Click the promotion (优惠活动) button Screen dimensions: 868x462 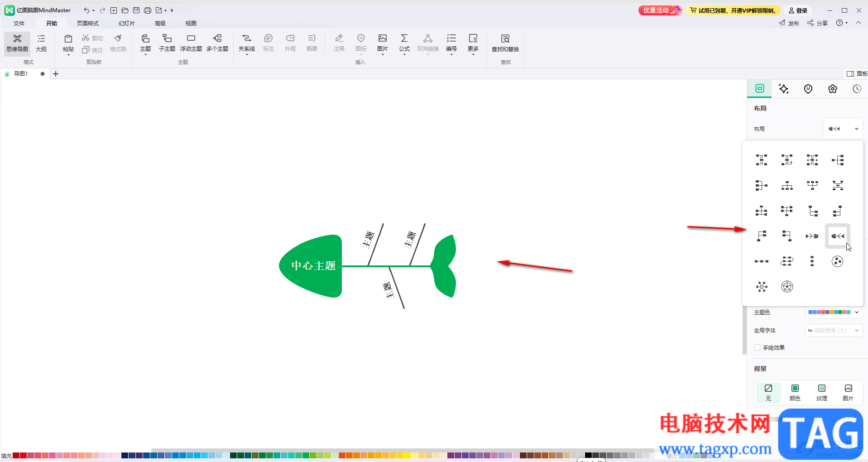pyautogui.click(x=660, y=10)
